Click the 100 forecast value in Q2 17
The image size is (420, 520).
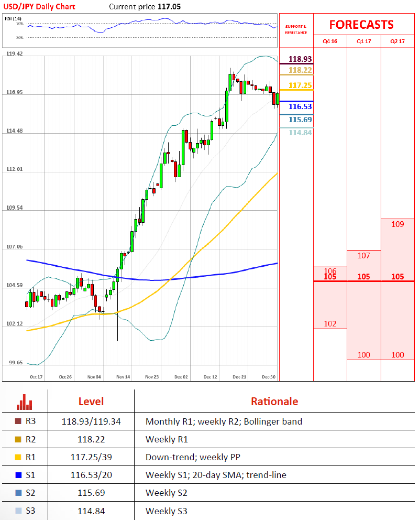pyautogui.click(x=397, y=355)
